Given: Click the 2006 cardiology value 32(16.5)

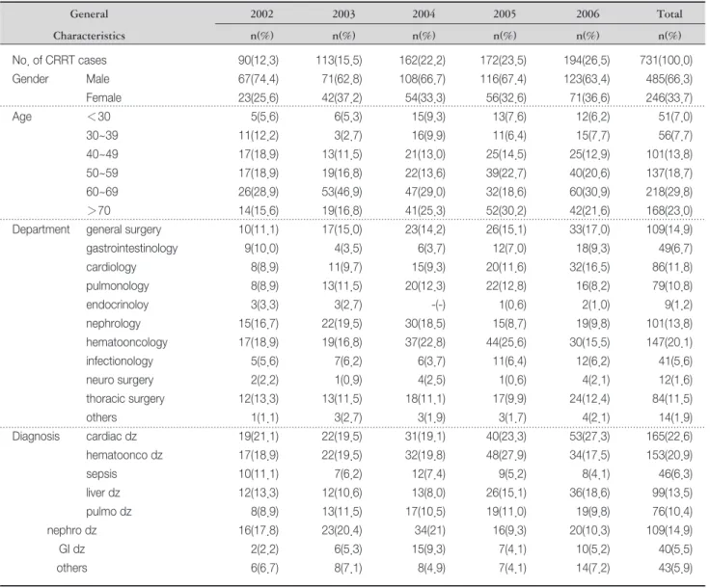Looking at the screenshot, I should [x=589, y=267].
